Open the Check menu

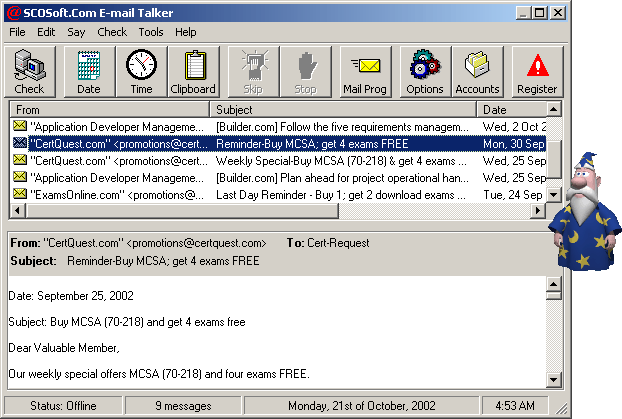pyautogui.click(x=112, y=32)
